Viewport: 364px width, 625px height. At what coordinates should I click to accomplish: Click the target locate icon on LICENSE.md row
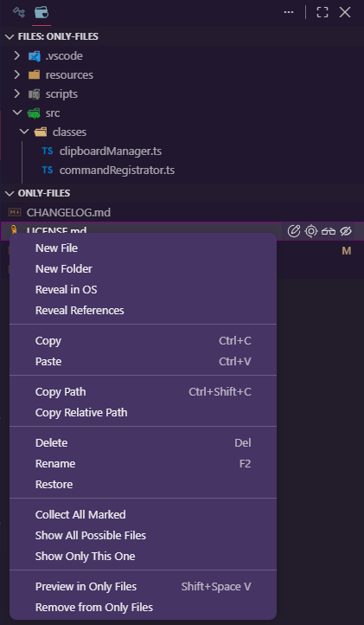tap(311, 231)
